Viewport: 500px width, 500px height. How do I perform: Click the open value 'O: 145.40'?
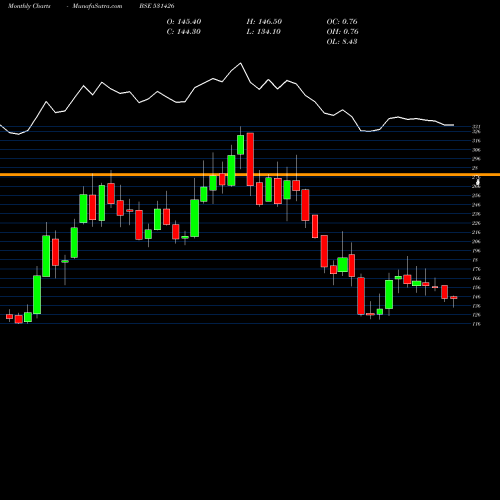[x=184, y=22]
